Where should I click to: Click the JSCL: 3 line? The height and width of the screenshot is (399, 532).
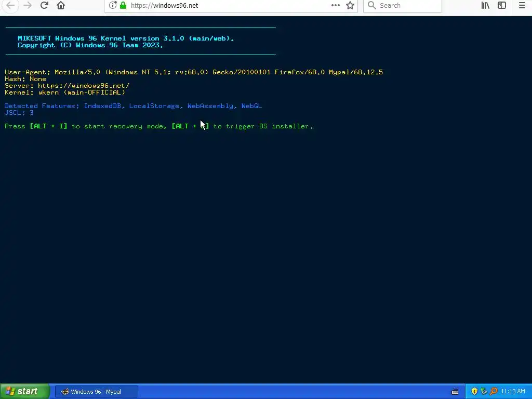pos(19,113)
